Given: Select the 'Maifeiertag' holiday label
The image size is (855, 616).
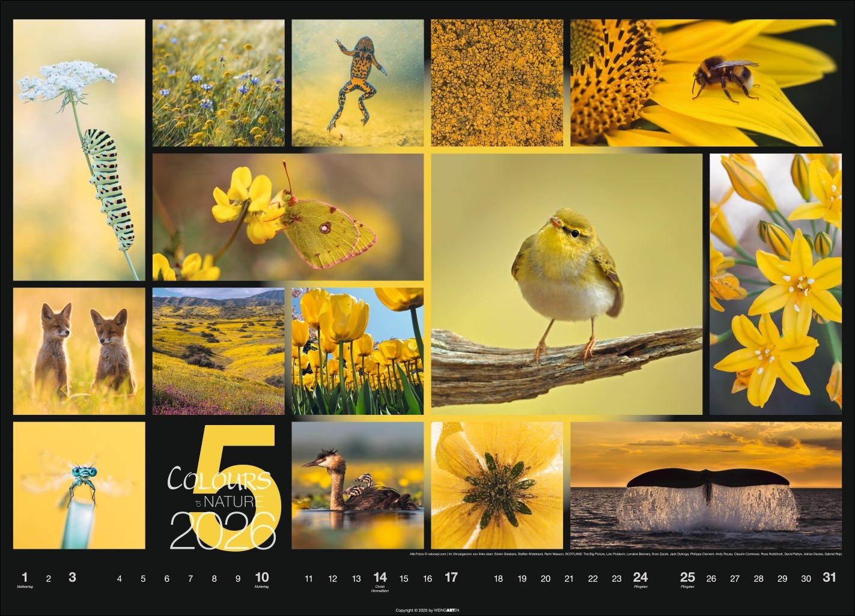Looking at the screenshot, I should point(25,587).
